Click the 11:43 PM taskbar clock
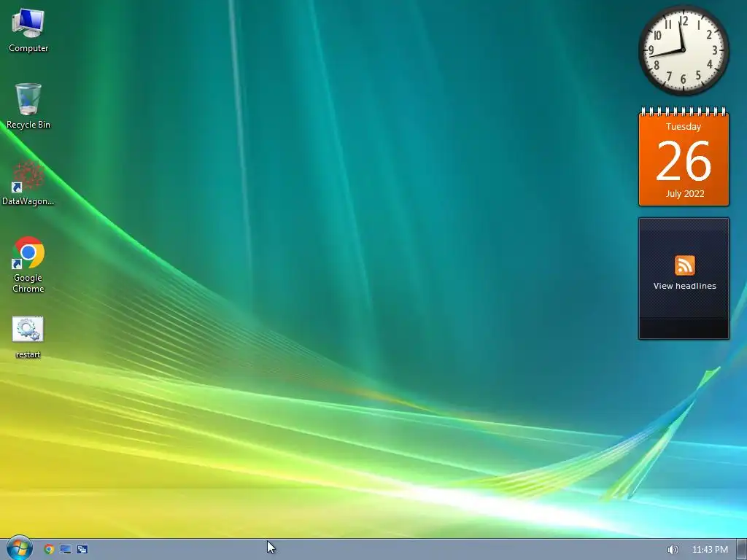This screenshot has height=560, width=747. 710,550
